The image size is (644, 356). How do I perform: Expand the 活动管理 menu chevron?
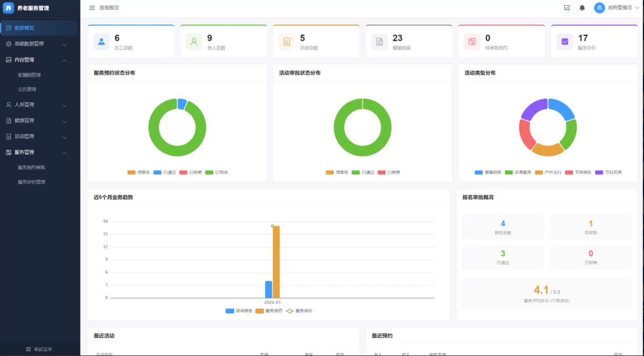click(65, 137)
